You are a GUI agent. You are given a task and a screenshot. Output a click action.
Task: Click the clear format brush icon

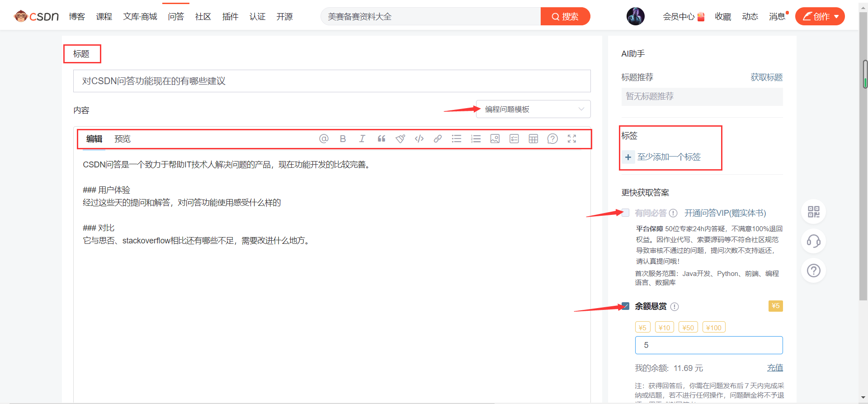(x=400, y=139)
